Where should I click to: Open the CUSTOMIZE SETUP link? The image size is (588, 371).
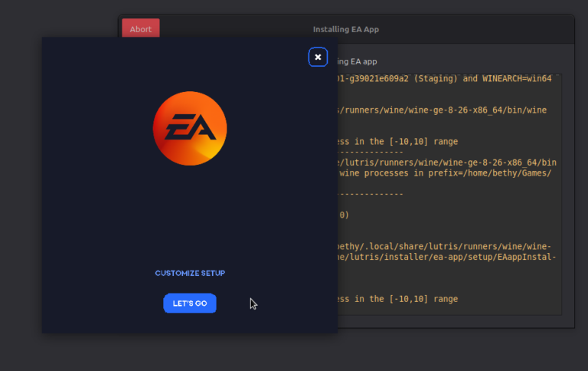point(190,273)
